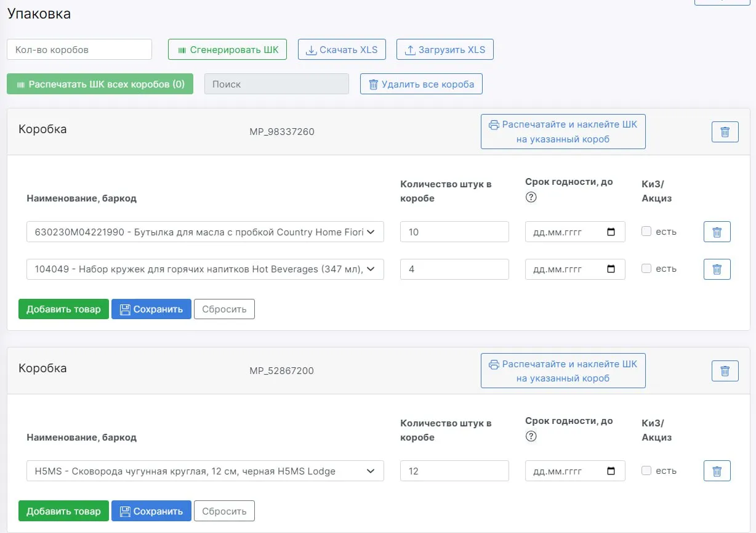The height and width of the screenshot is (533, 756).
Task: Remove the Сковорода чугунная row via its trash icon
Action: point(717,471)
